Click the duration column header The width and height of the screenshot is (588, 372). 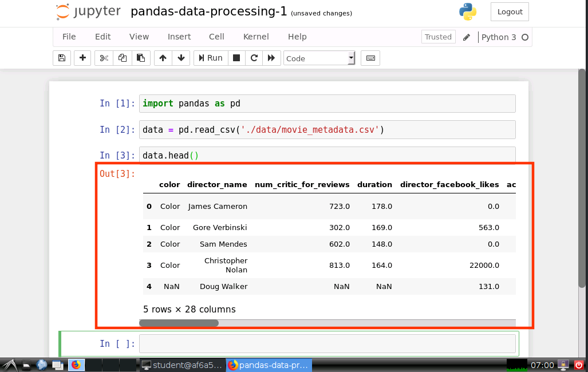coord(374,184)
